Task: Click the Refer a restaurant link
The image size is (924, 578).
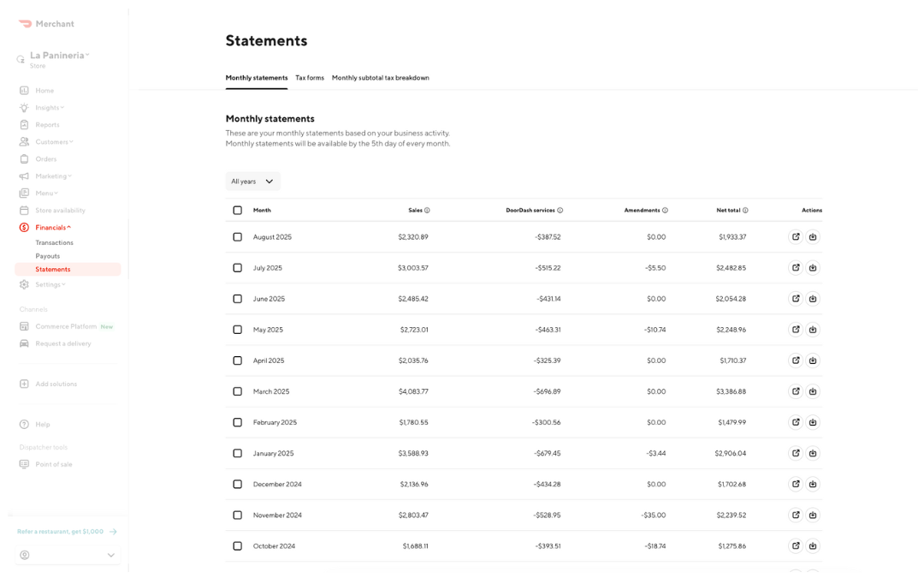Action: pos(60,531)
